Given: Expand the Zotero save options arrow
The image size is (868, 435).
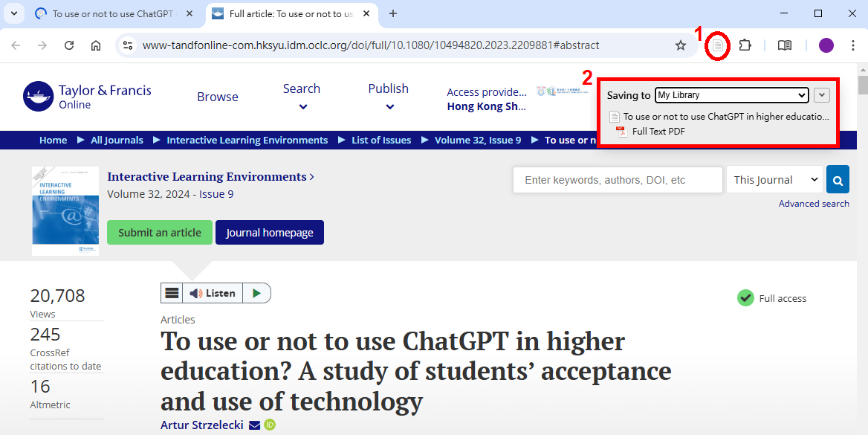Looking at the screenshot, I should click(x=821, y=95).
